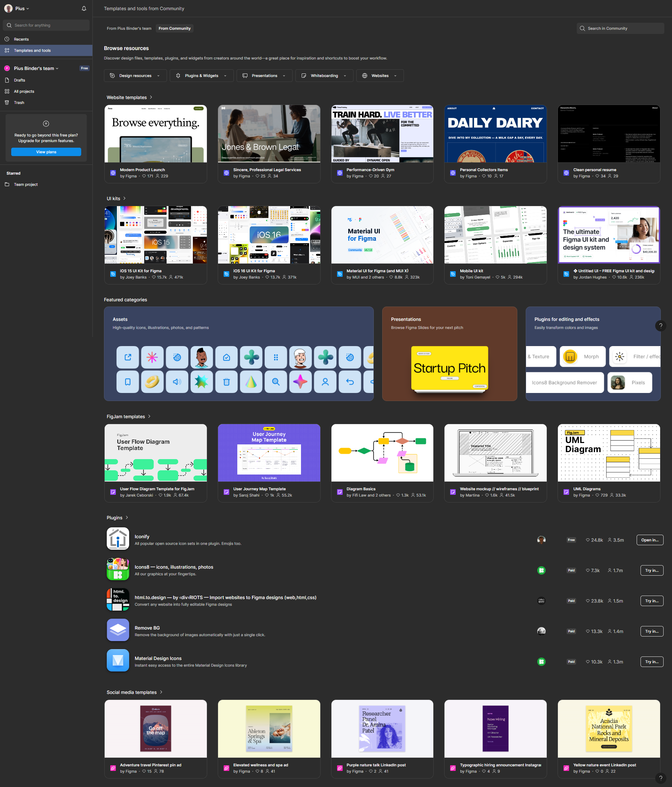Open iOS 15 UI Kit thumbnail
This screenshot has height=787, width=672.
pyautogui.click(x=156, y=235)
